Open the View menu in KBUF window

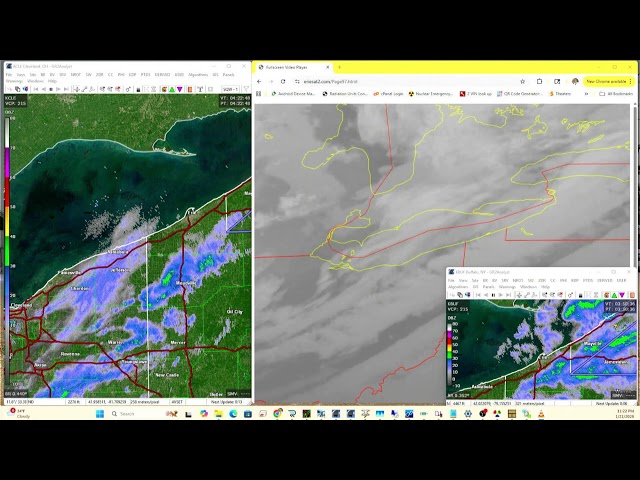click(x=463, y=280)
